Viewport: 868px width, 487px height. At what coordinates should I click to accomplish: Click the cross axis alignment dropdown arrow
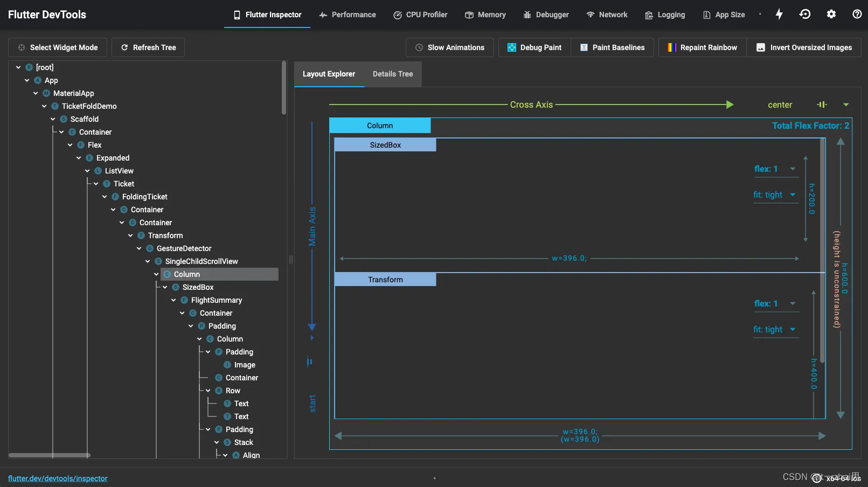(845, 105)
